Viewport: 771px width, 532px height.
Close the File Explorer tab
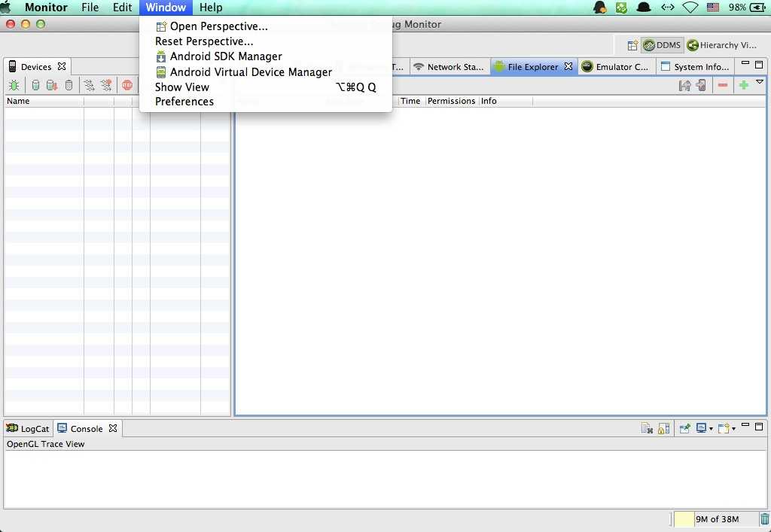coord(568,66)
